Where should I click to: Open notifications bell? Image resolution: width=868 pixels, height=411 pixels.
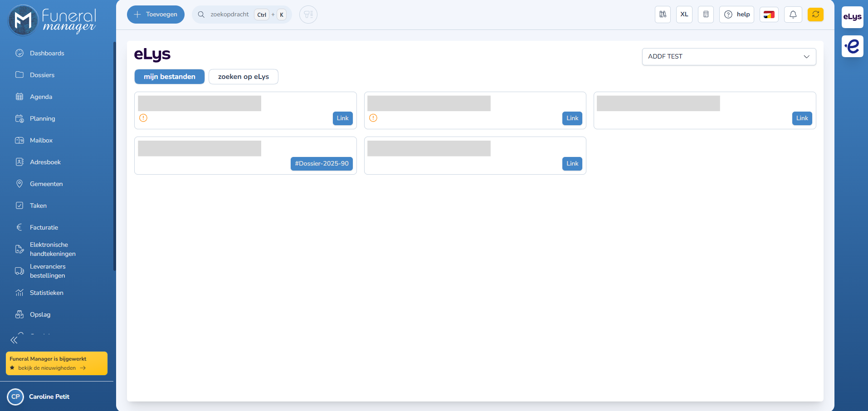coord(793,15)
